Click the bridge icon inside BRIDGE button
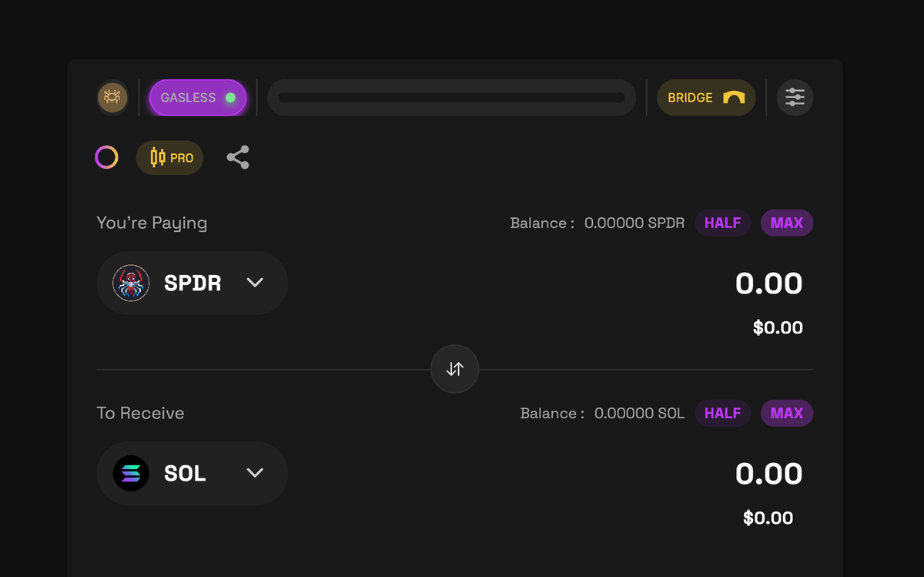 coord(733,98)
